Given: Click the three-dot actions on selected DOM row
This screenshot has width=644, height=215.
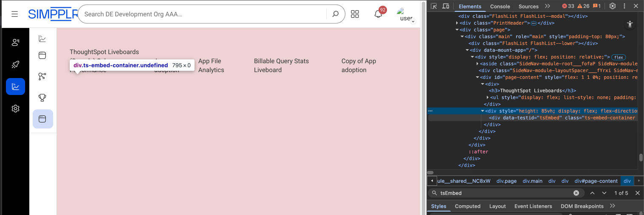Looking at the screenshot, I should pos(430,111).
